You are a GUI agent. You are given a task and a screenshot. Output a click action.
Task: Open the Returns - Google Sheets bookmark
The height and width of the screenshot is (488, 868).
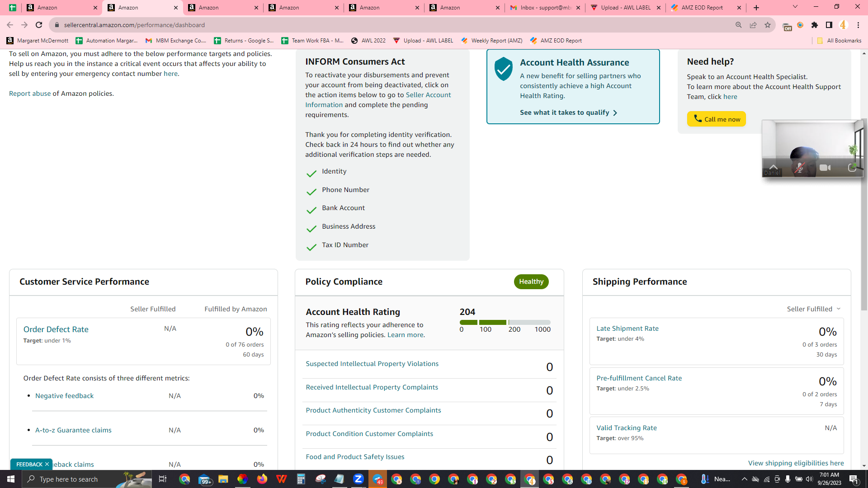tap(244, 41)
